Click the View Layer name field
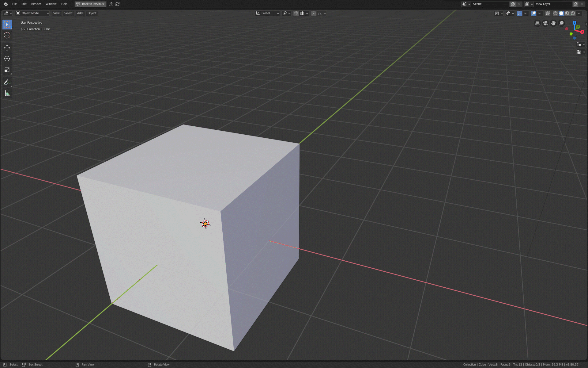 (x=553, y=4)
